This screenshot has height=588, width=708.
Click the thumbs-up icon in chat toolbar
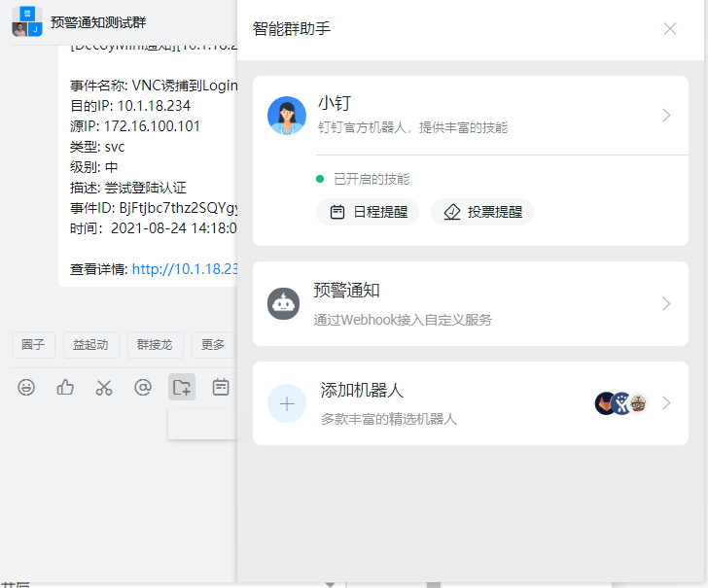pyautogui.click(x=65, y=388)
